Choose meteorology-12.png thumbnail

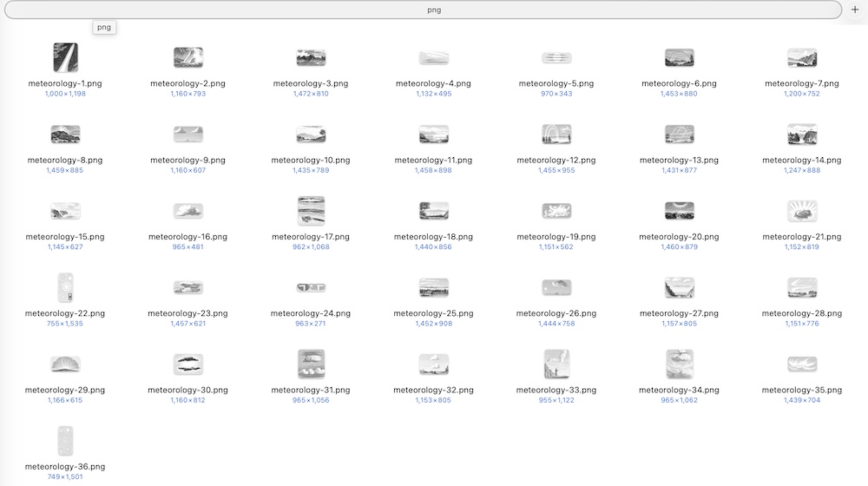pos(556,134)
